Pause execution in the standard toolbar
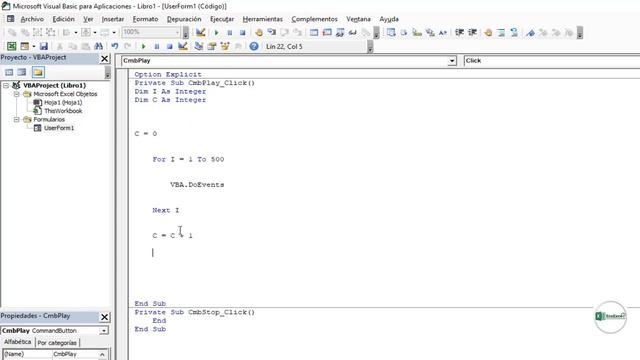Image resolution: width=640 pixels, height=360 pixels. click(x=156, y=47)
